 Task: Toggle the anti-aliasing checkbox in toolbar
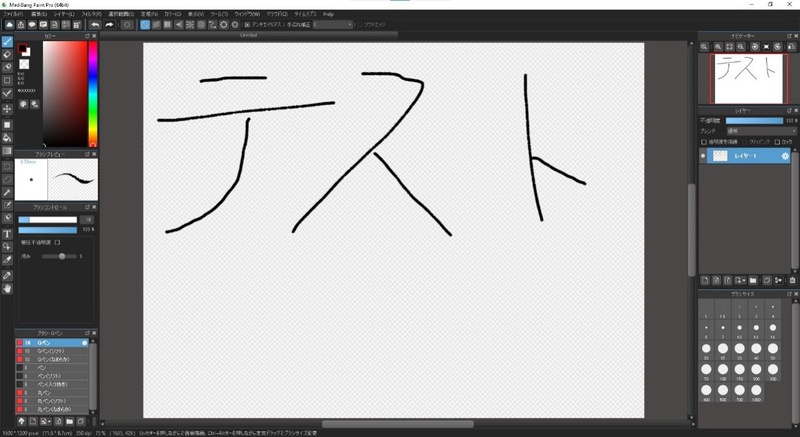(247, 24)
